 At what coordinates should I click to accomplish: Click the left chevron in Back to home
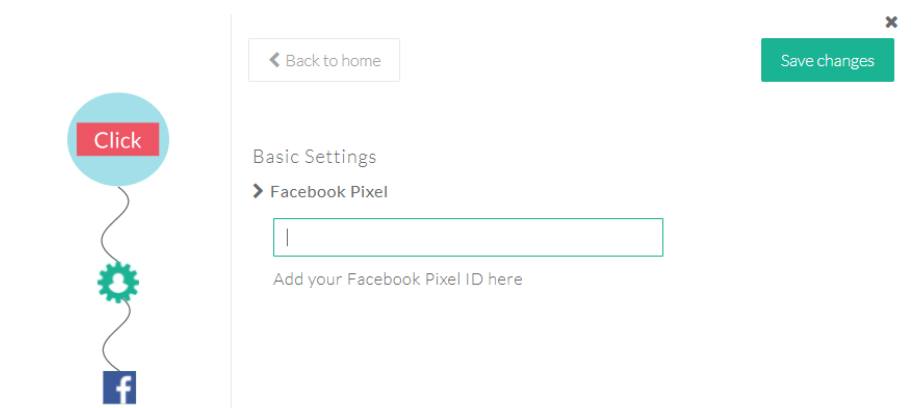[x=274, y=60]
